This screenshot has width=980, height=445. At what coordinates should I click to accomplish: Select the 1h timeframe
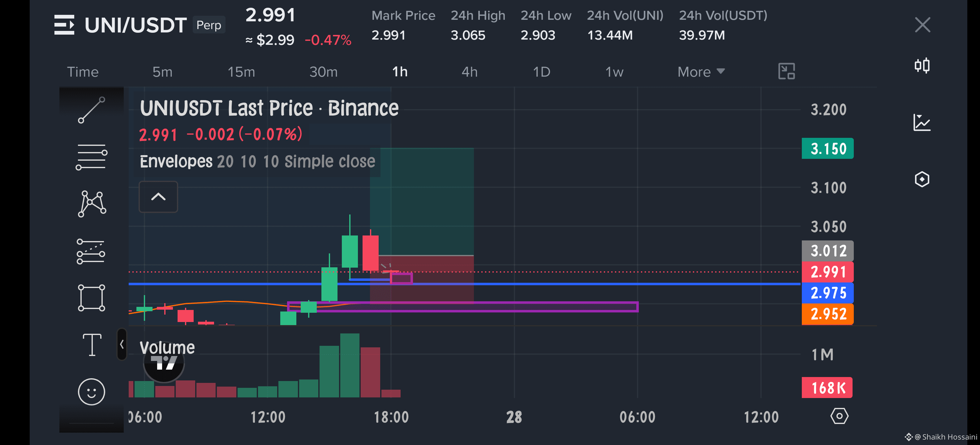pyautogui.click(x=400, y=72)
